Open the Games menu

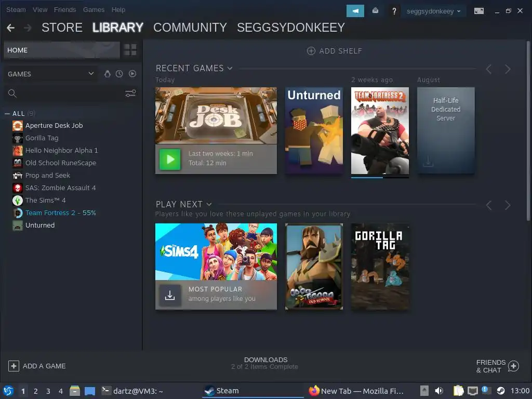coord(94,10)
